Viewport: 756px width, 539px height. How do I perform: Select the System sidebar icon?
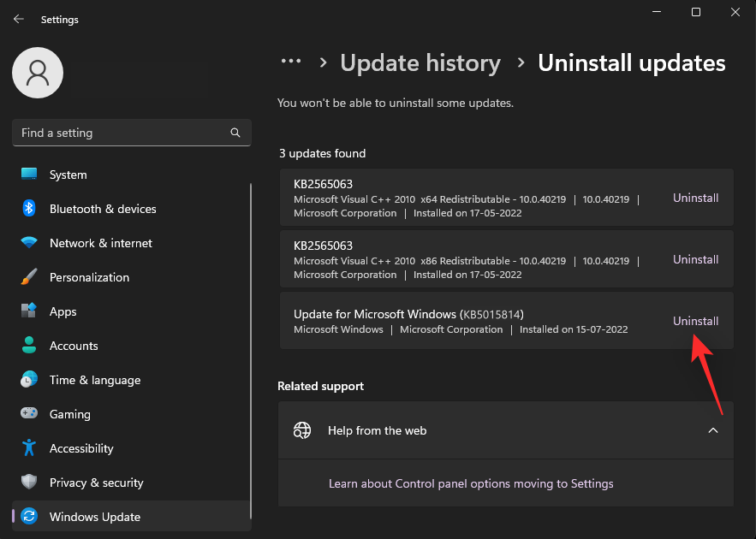(x=28, y=175)
